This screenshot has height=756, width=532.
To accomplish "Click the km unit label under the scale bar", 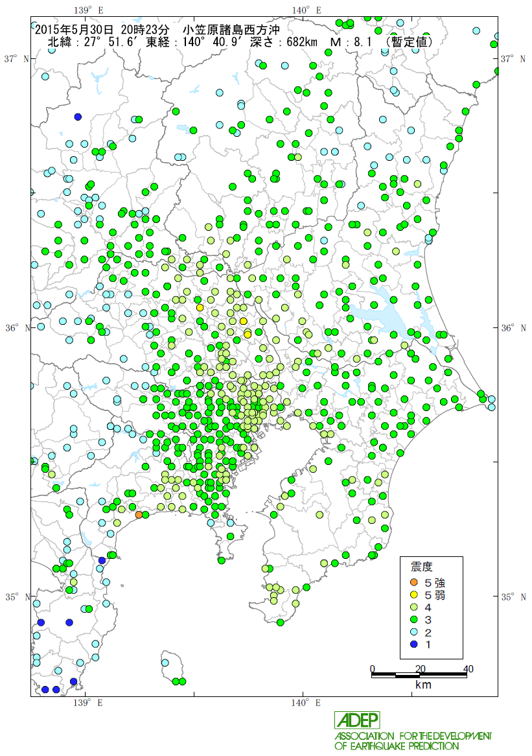I will pyautogui.click(x=423, y=685).
